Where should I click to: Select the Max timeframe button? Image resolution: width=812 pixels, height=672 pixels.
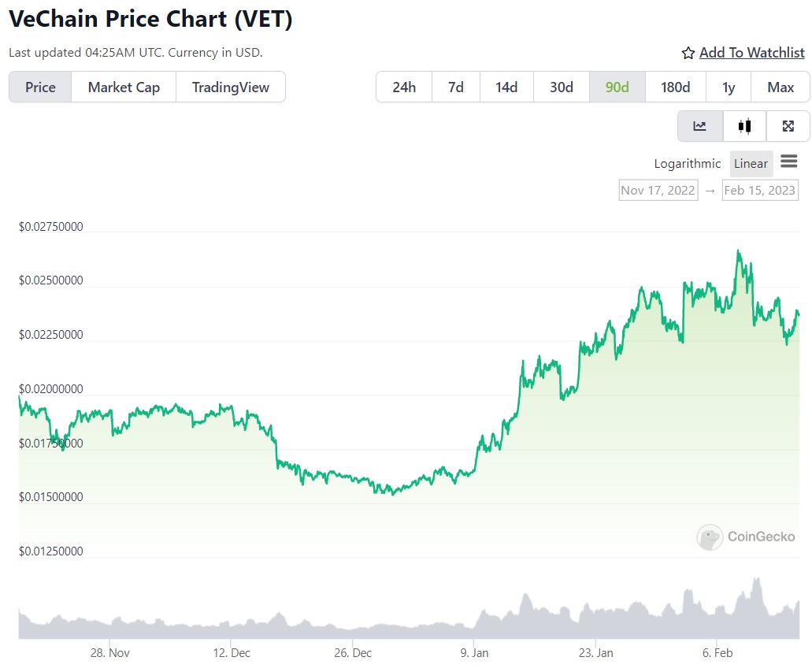point(779,87)
